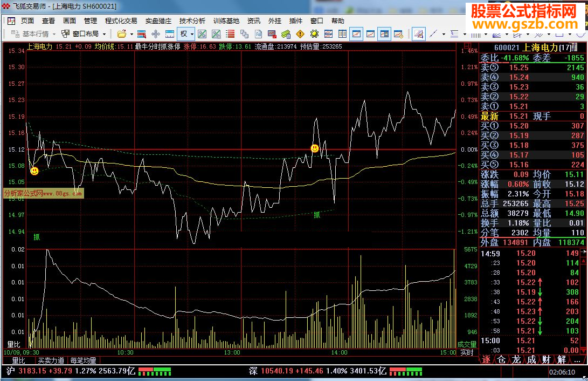Expand the 窗口布局 dropdown arrow
Viewport: 588px width, 381px height.
104,34
